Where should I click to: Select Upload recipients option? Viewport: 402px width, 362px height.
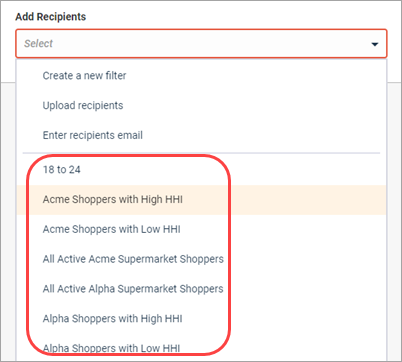201,105
